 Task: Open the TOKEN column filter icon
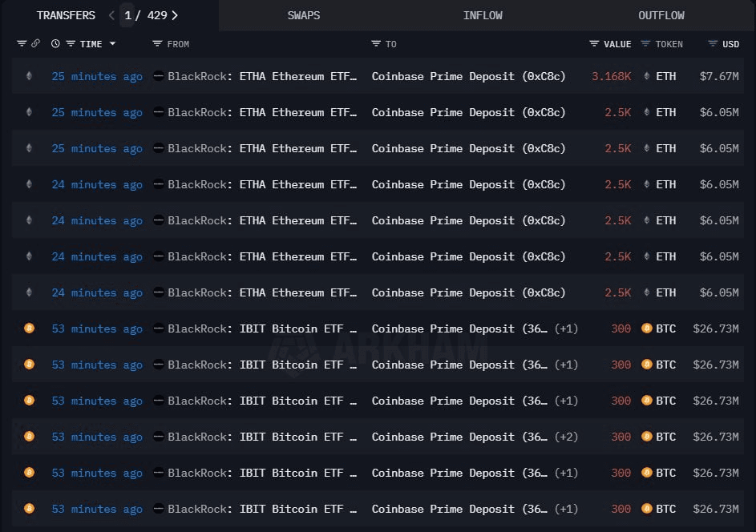click(x=645, y=44)
